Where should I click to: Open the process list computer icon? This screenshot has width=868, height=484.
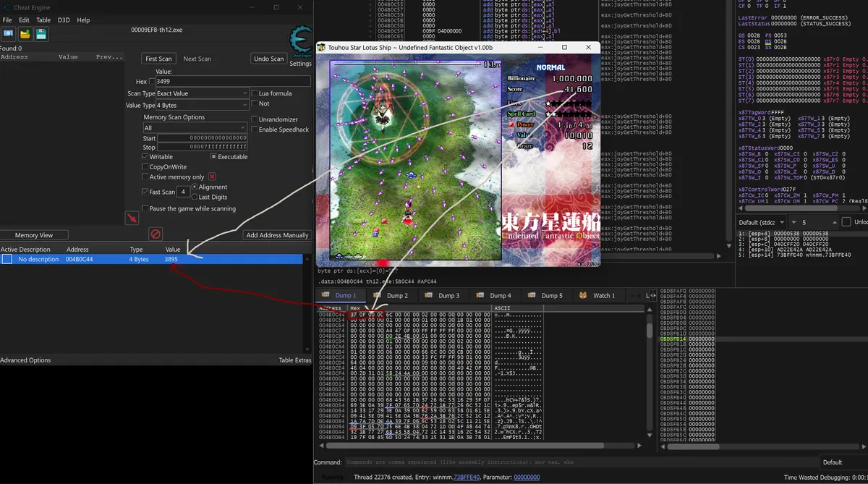pos(9,34)
